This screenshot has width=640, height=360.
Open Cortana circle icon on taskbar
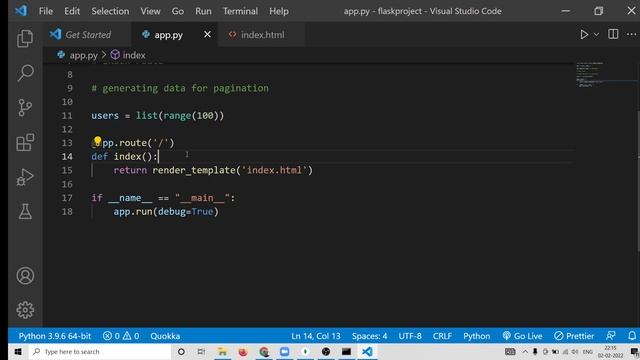(181, 351)
